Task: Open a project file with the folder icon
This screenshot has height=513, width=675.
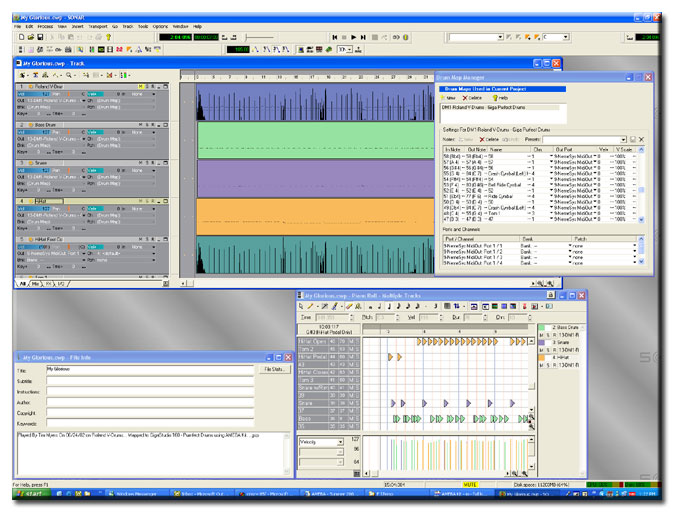Action: (31, 37)
